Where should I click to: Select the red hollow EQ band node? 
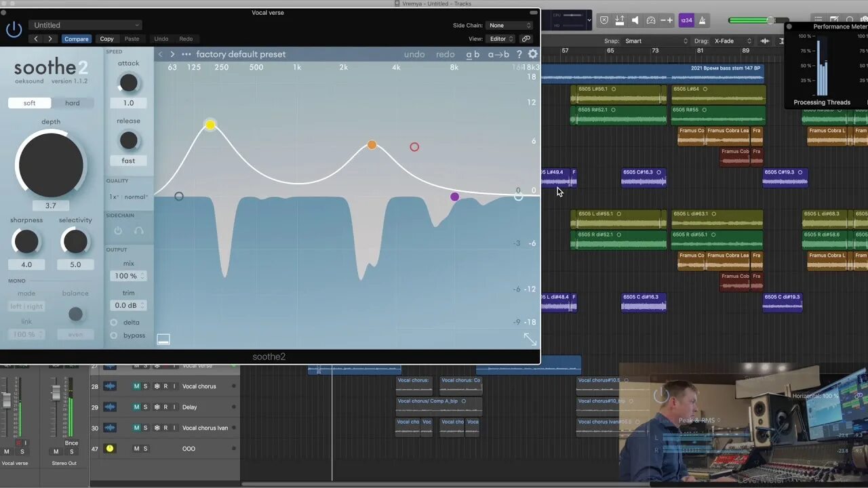(414, 147)
